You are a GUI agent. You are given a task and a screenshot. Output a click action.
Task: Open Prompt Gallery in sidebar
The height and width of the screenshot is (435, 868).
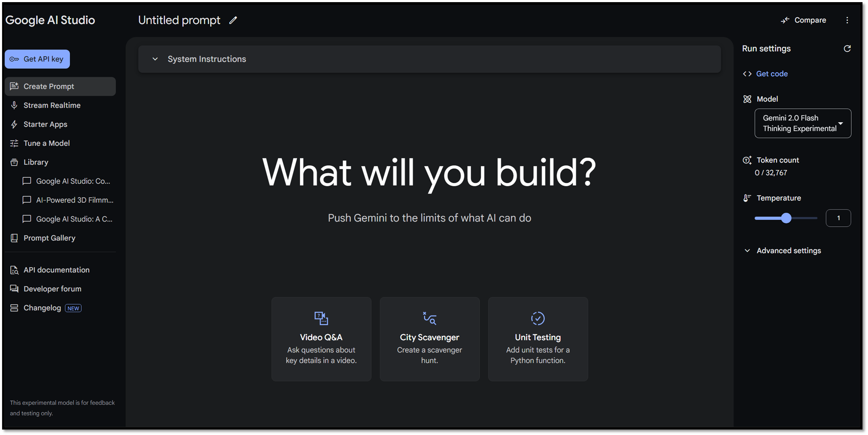click(60, 238)
